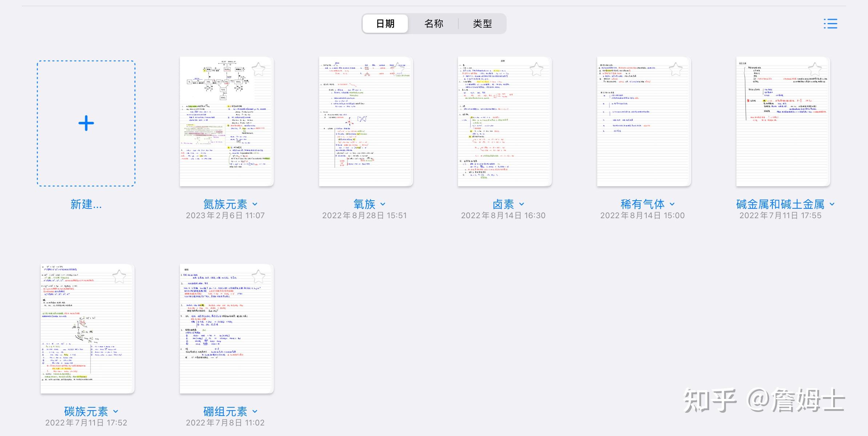The height and width of the screenshot is (436, 868).
Task: Click star on 硼组元素 notebook
Action: [x=258, y=277]
